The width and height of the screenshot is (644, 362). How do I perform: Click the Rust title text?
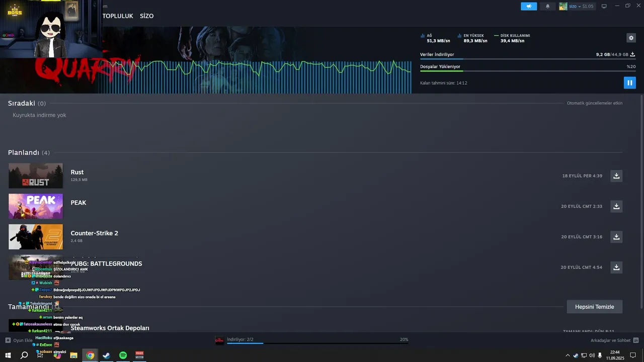(77, 172)
